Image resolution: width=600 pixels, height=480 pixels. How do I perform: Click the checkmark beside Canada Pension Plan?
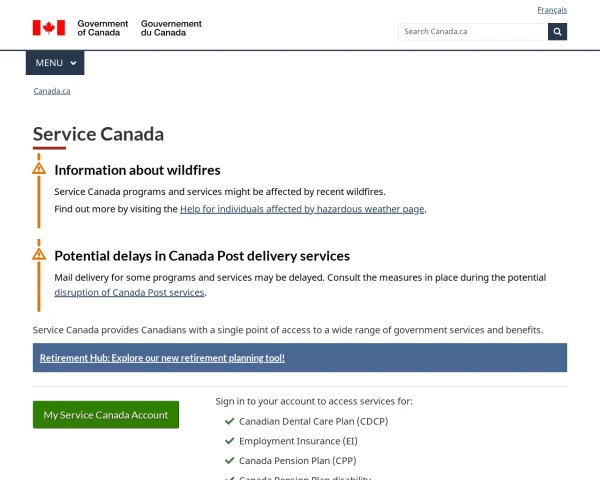[x=230, y=461]
